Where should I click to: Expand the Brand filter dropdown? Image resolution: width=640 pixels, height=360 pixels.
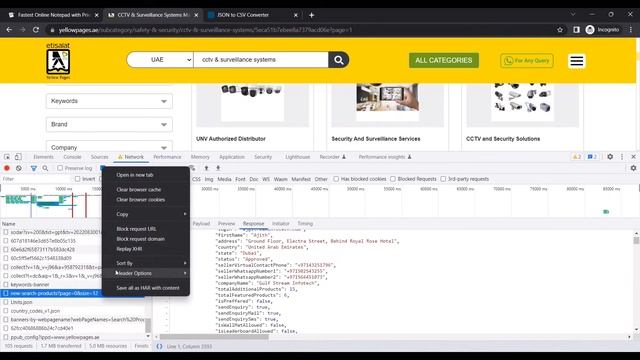point(109,124)
